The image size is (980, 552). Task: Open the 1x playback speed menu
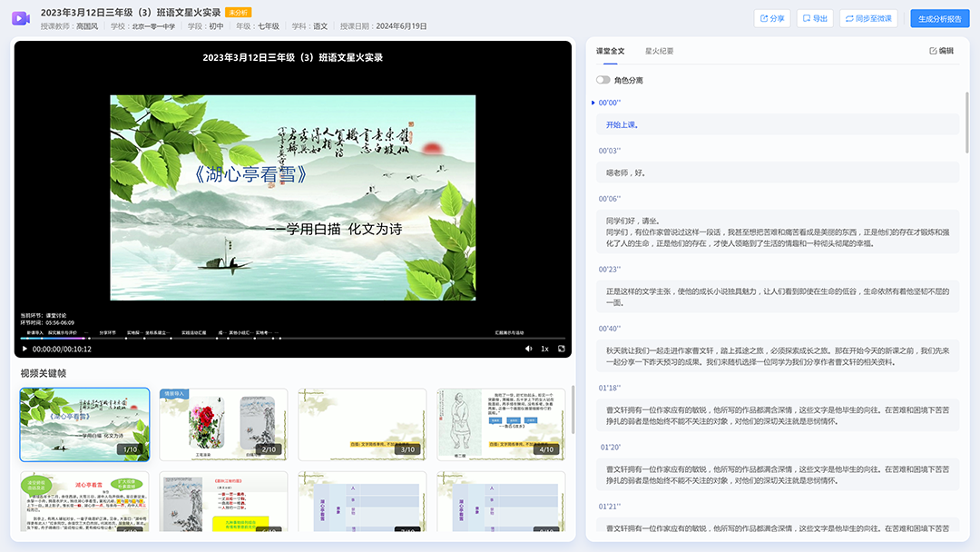coord(544,349)
